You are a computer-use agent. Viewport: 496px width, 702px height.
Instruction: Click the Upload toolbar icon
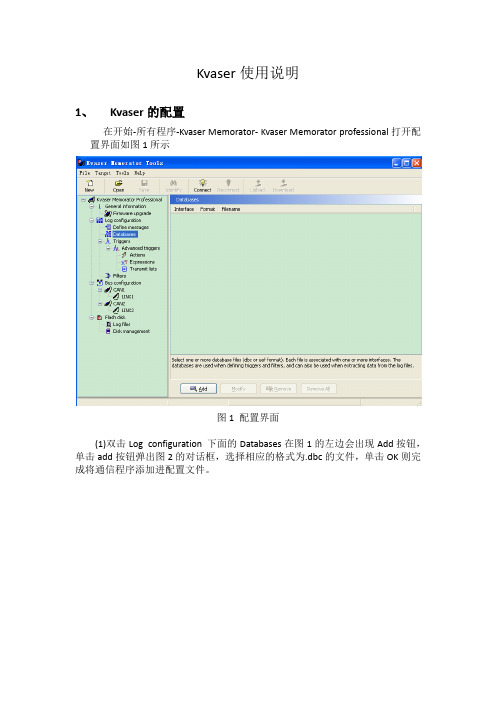(258, 183)
